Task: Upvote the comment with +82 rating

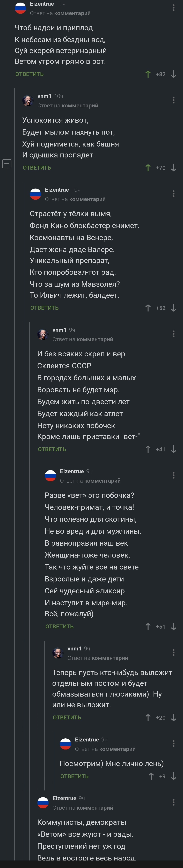Action: pyautogui.click(x=148, y=74)
